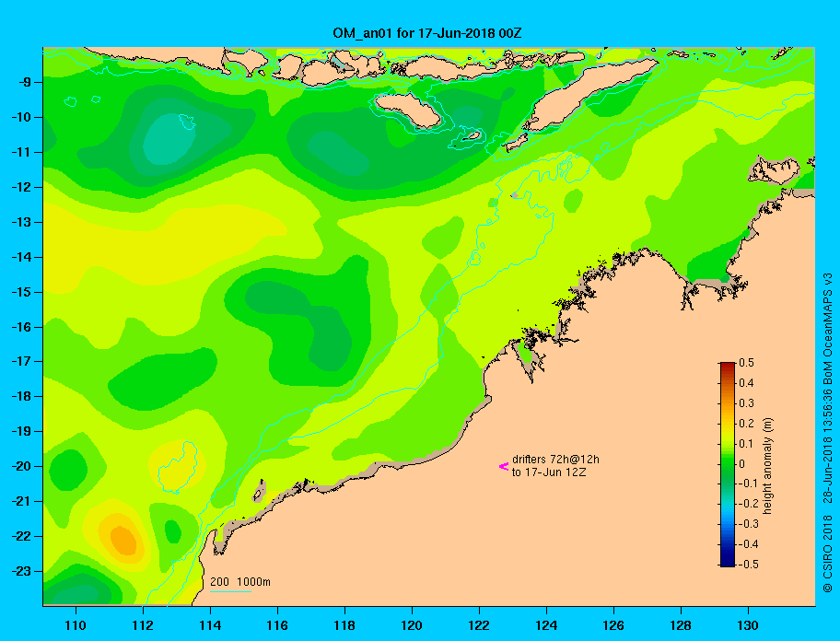Click latitude axis label -21
The width and height of the screenshot is (840, 641).
[x=21, y=501]
